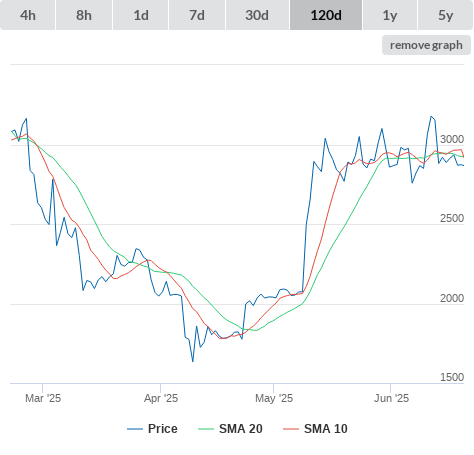Screen dimensions: 474x455
Task: Select the 30d range tab
Action: coord(257,15)
